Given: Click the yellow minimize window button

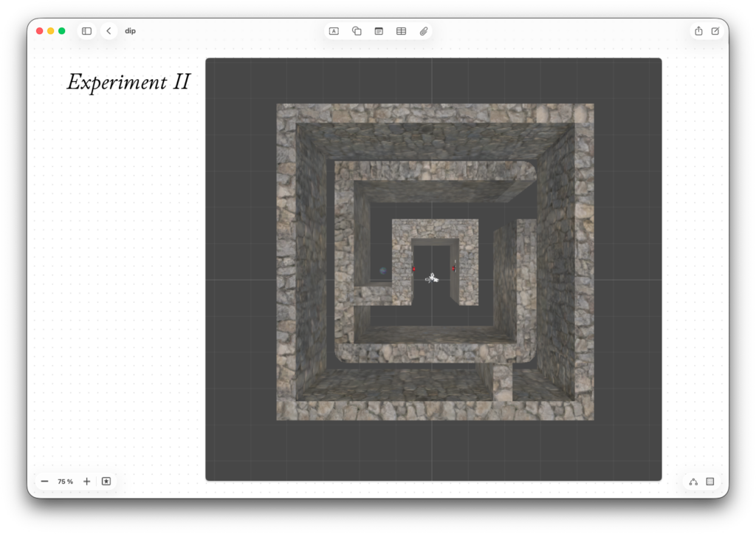Looking at the screenshot, I should pos(51,31).
